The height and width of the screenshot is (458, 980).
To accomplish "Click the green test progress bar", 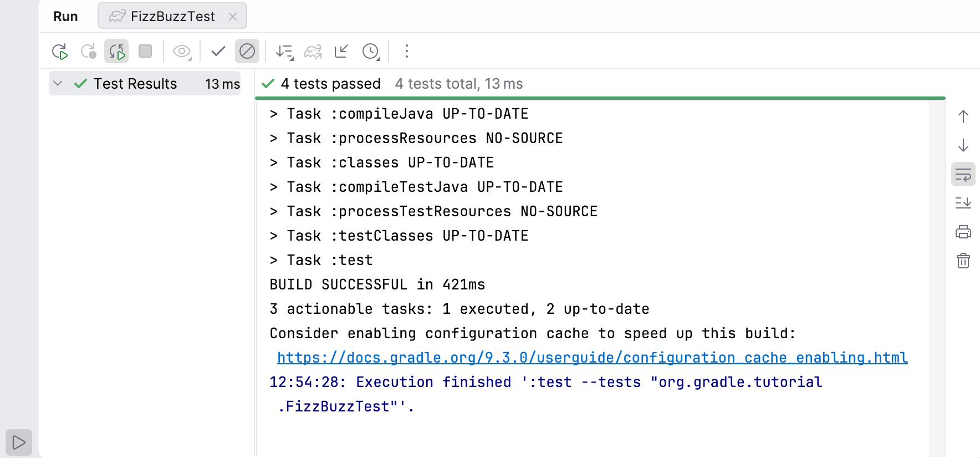I will tap(600, 98).
